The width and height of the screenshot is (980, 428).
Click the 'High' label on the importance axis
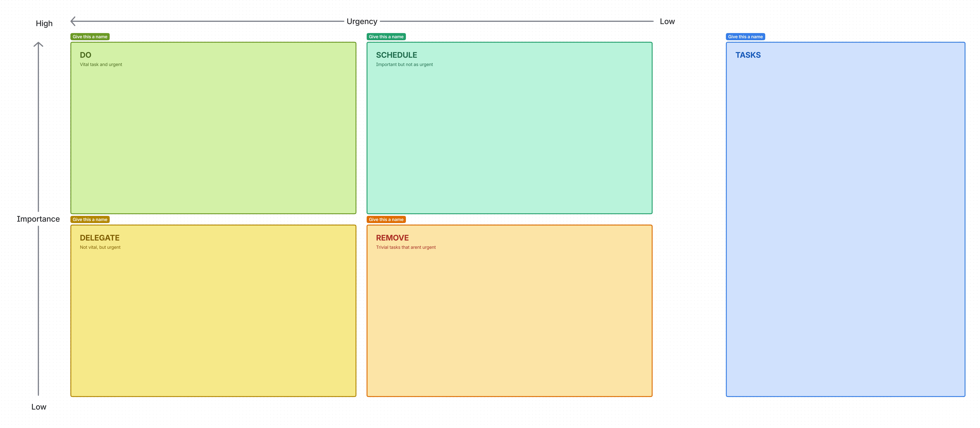pyautogui.click(x=44, y=23)
